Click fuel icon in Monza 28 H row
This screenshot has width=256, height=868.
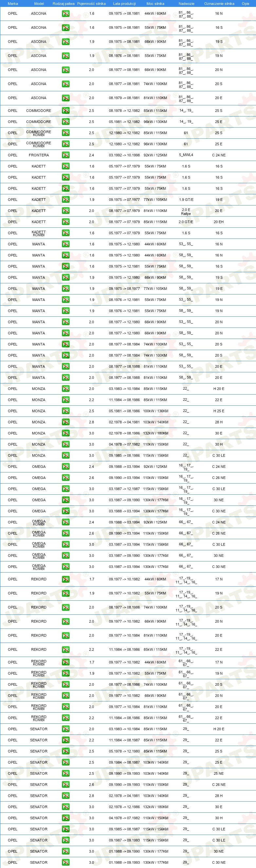(x=65, y=422)
